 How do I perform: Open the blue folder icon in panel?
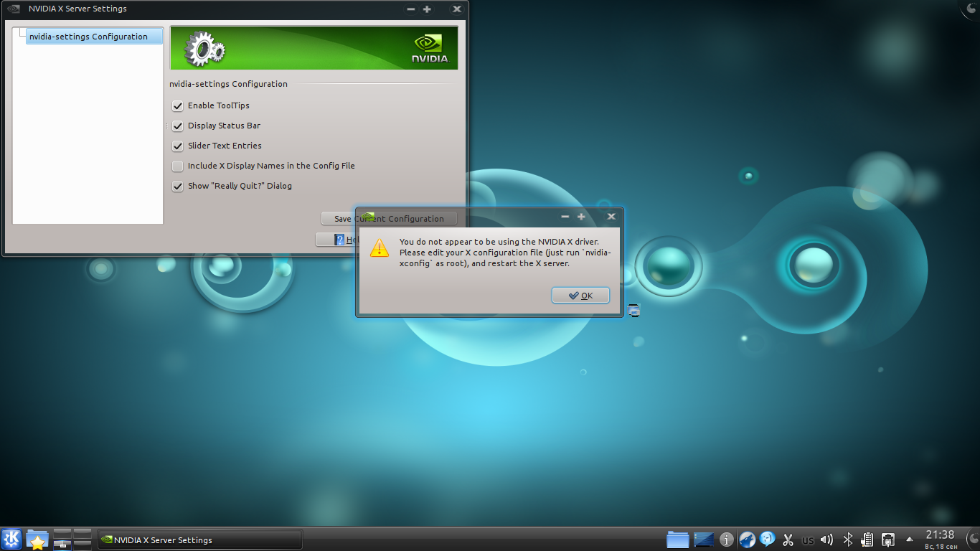pyautogui.click(x=677, y=540)
